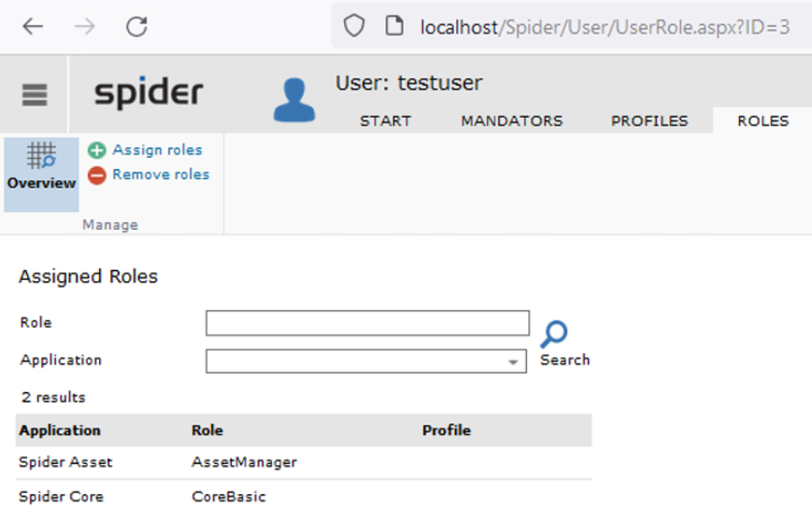Select the AssetManager role cell
This screenshot has height=509, width=812.
245,462
